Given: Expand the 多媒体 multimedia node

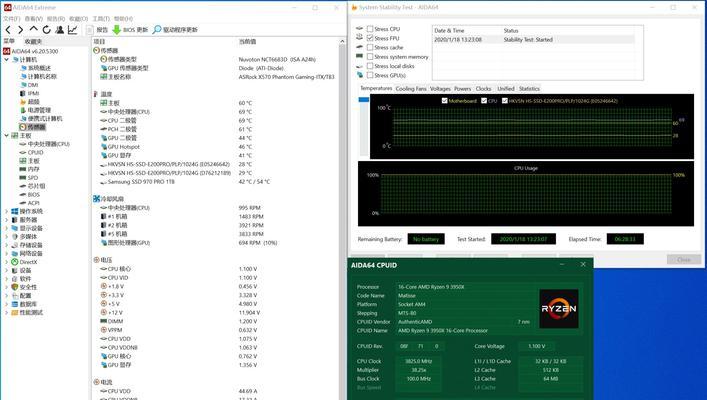Looking at the screenshot, I should tap(6, 237).
